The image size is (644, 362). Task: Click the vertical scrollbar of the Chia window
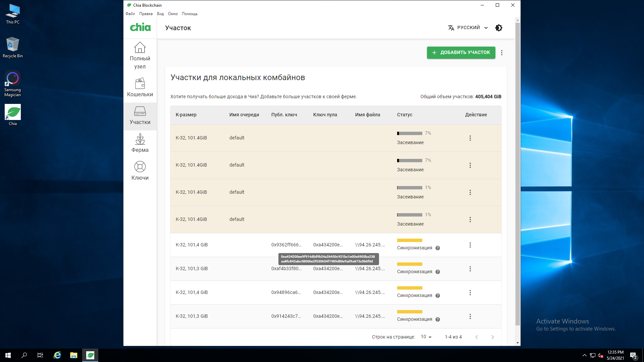[x=518, y=174]
